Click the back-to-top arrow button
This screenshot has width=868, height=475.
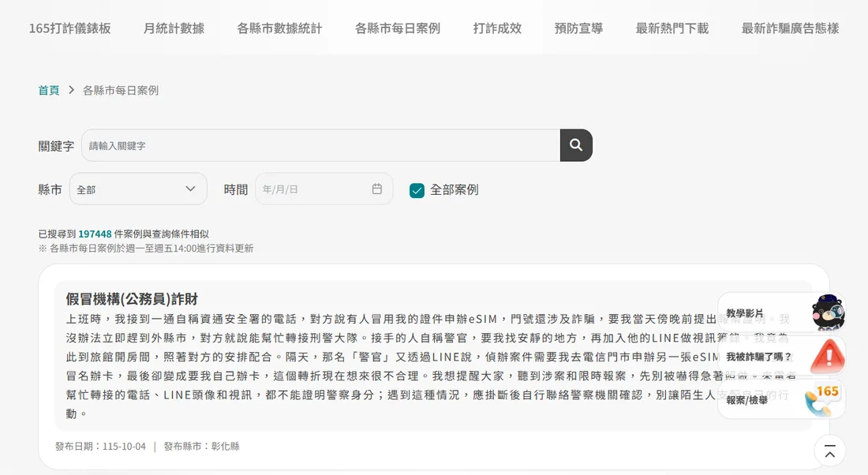pos(830,451)
